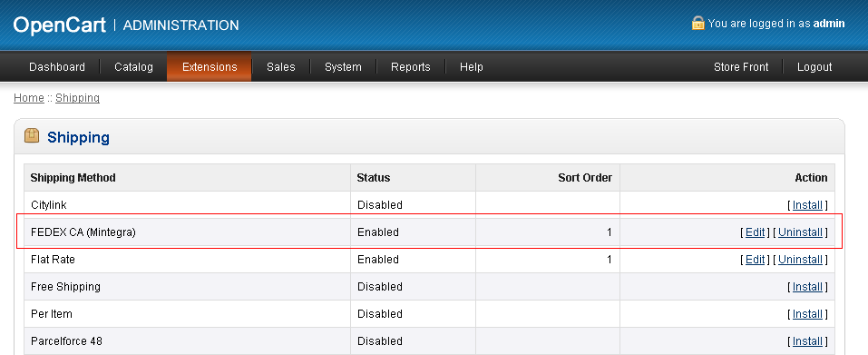Install the Free Shipping method
The width and height of the screenshot is (868, 355).
click(807, 286)
